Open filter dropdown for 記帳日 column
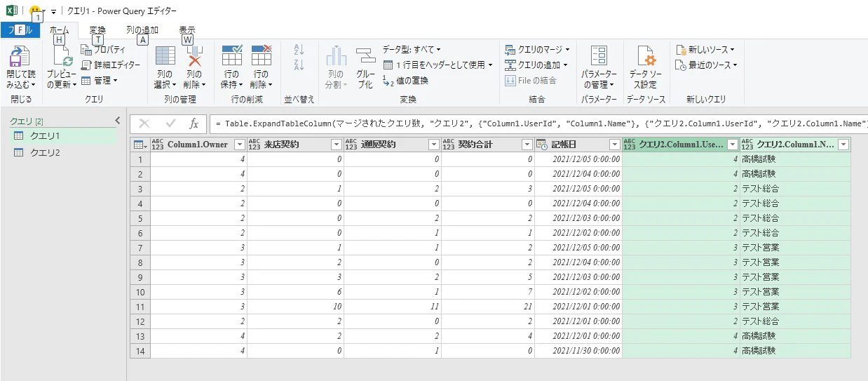 614,145
